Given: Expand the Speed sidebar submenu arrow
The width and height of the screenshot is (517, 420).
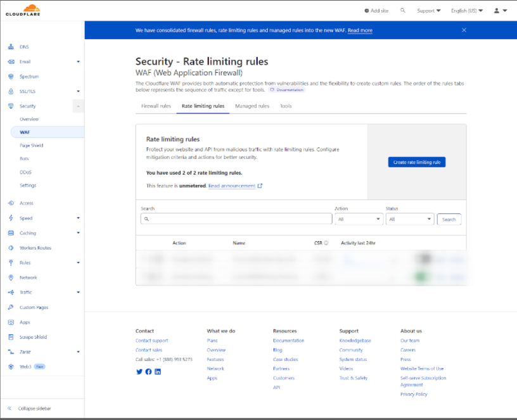Looking at the screenshot, I should tap(78, 218).
